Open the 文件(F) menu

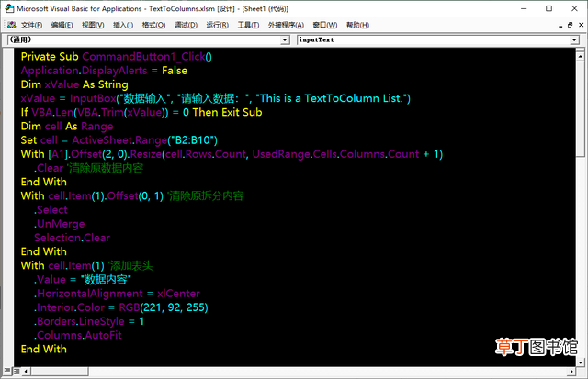click(31, 25)
